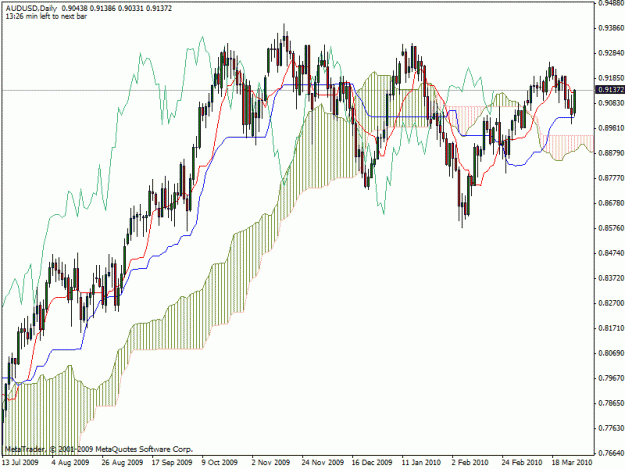
Task: Click the 18 Mar 2010 date label
Action: click(572, 462)
